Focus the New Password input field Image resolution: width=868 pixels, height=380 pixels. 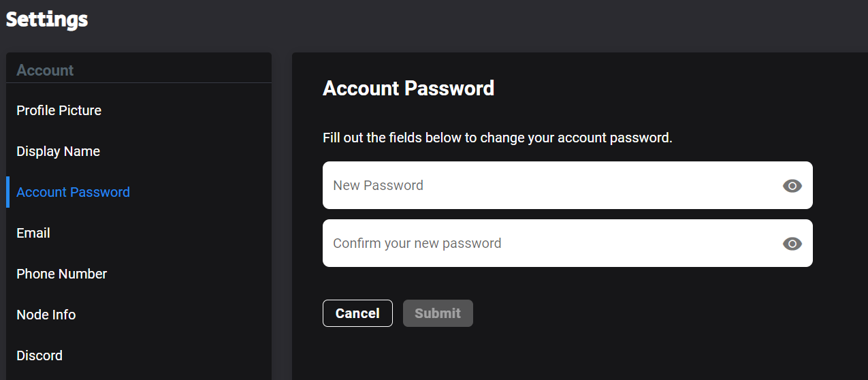point(567,185)
